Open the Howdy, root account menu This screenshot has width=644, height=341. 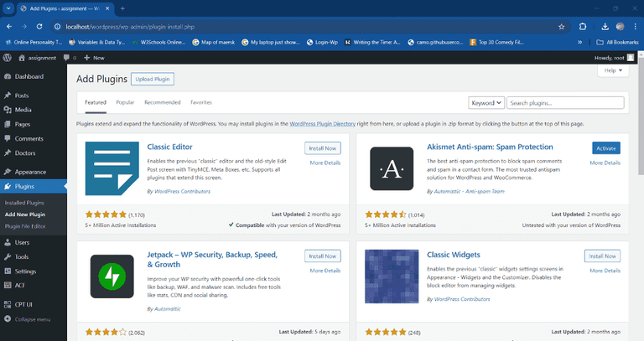point(614,58)
